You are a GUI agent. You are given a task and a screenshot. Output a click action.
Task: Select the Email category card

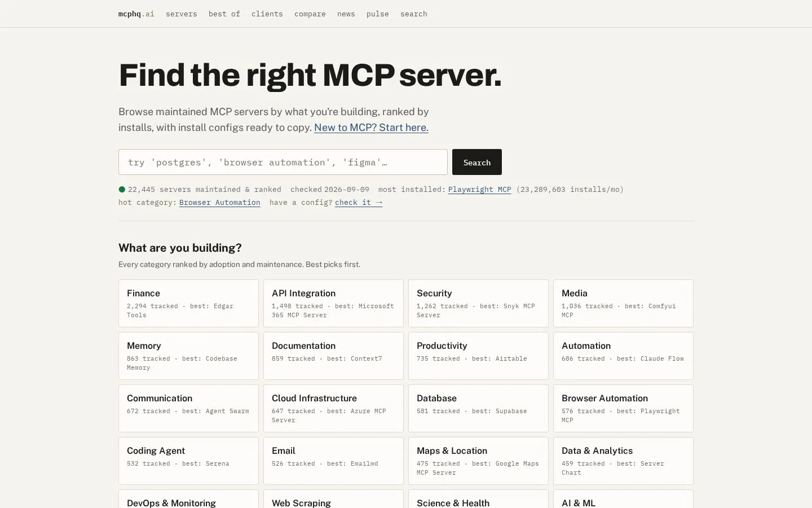coord(333,461)
